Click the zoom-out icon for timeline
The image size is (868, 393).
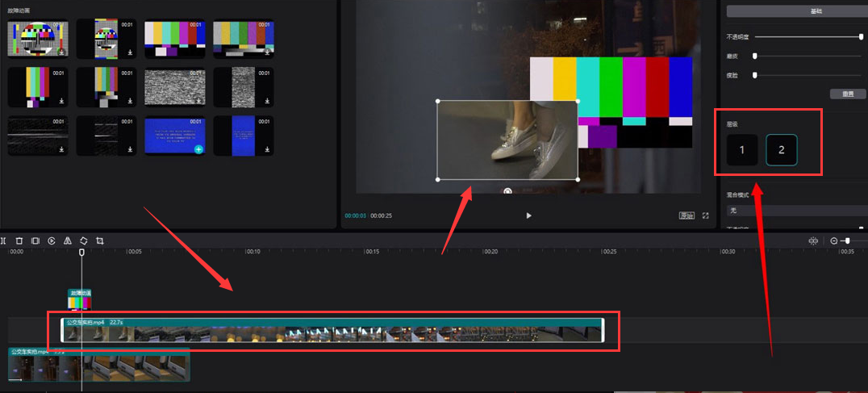(x=834, y=240)
